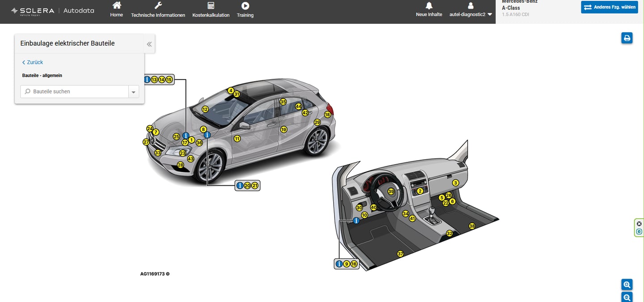Print the component location diagram
This screenshot has width=644, height=302.
(627, 38)
